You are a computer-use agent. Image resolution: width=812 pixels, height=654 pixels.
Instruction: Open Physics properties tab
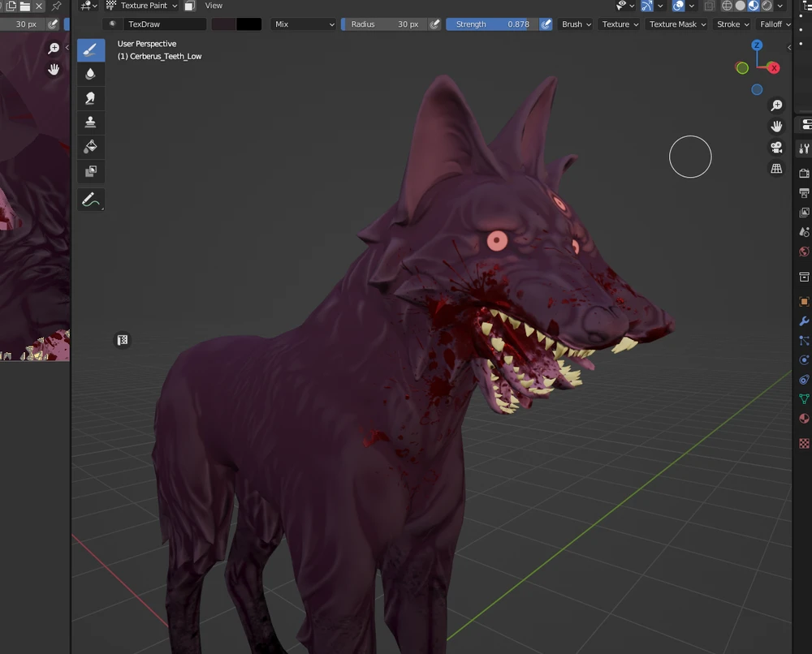(x=804, y=360)
